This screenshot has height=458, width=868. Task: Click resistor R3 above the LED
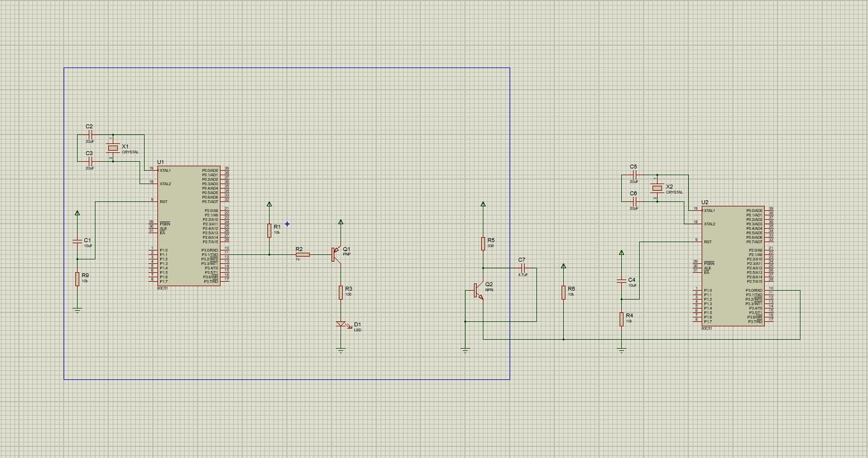[341, 292]
